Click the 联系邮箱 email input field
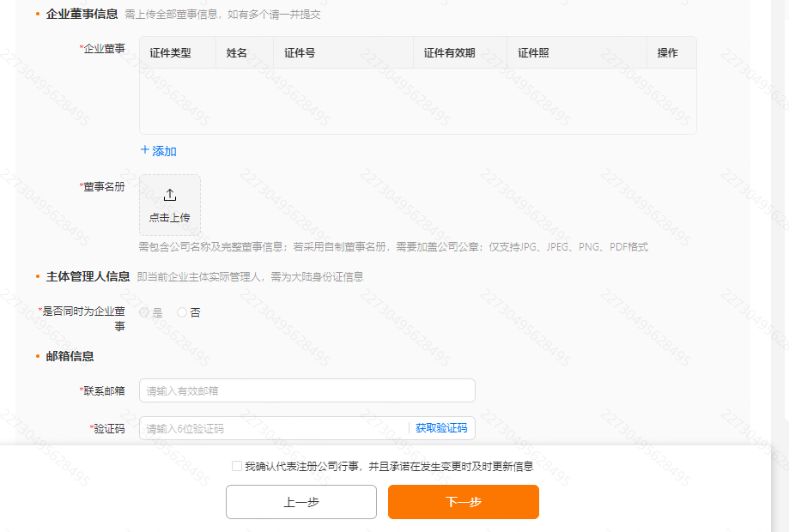This screenshot has height=532, width=789. pyautogui.click(x=306, y=390)
